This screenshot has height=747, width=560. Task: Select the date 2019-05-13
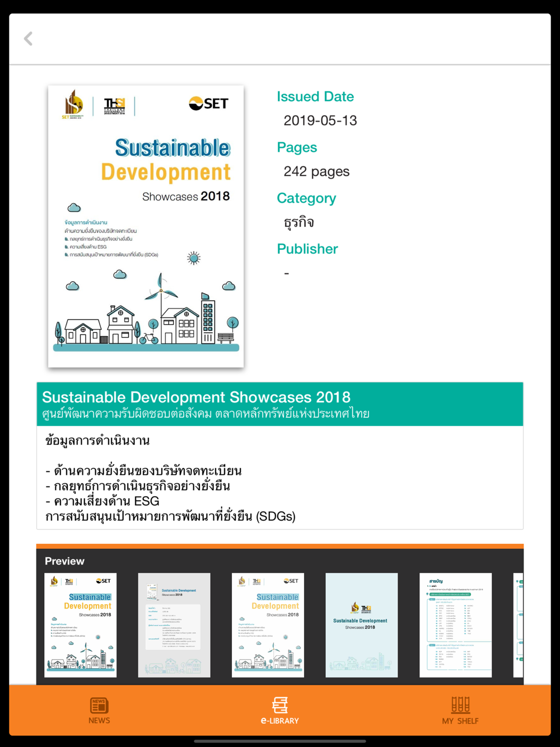pos(320,120)
